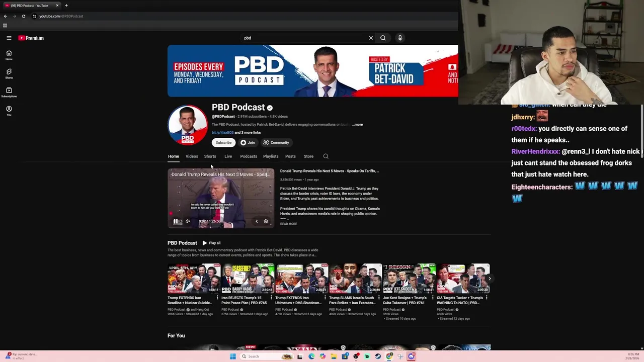This screenshot has width=644, height=362.
Task: Switch to the Podcasts tab
Action: pos(249,156)
